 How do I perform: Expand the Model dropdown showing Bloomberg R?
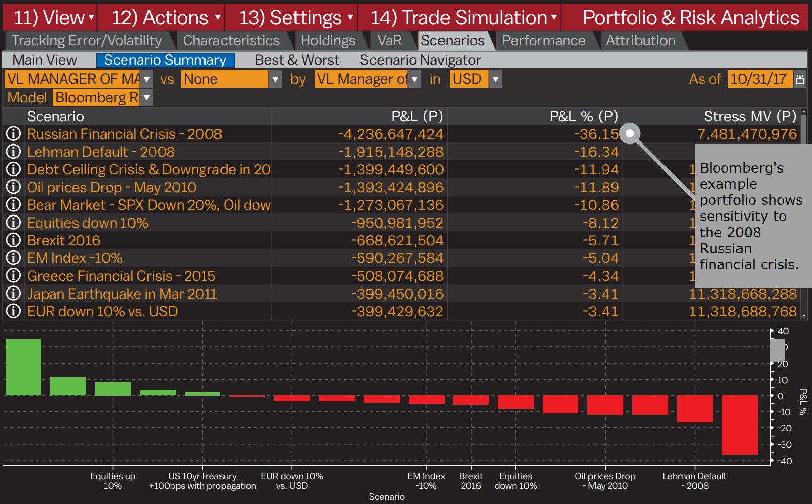click(146, 97)
